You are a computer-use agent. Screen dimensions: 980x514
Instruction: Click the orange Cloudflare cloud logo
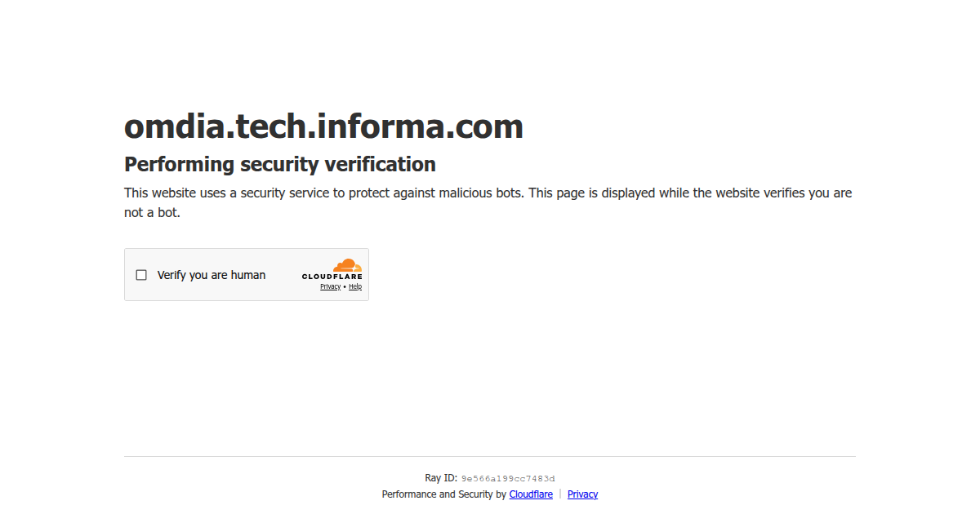pyautogui.click(x=347, y=265)
